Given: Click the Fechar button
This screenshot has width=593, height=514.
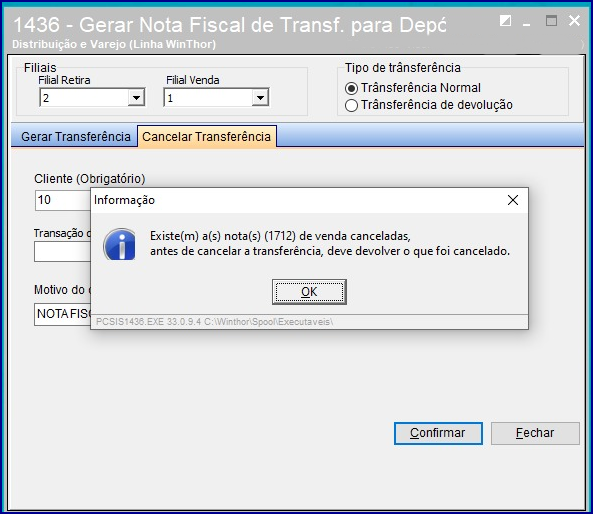Looking at the screenshot, I should click(535, 433).
